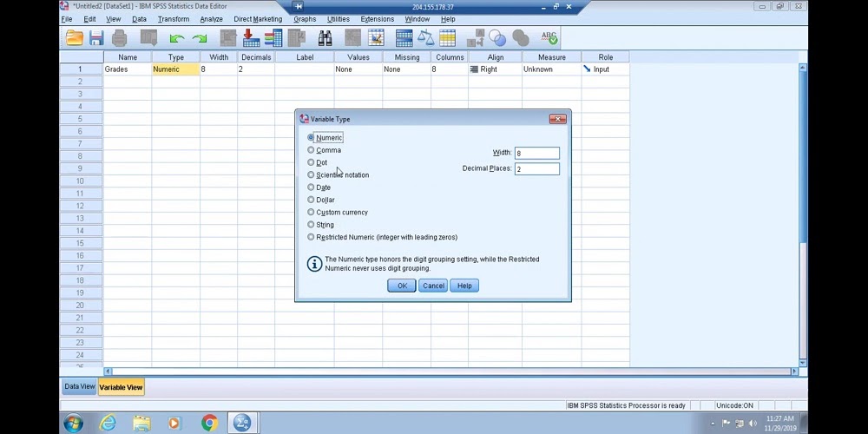Click the Find binoculars icon
The width and height of the screenshot is (868, 434).
(x=325, y=38)
